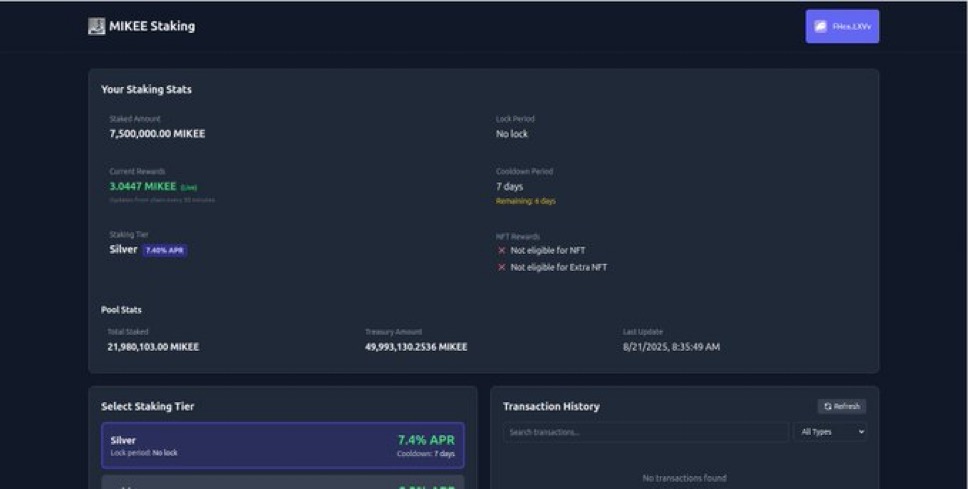968x489 pixels.
Task: Click the MIKEE Staking title text
Action: click(152, 26)
